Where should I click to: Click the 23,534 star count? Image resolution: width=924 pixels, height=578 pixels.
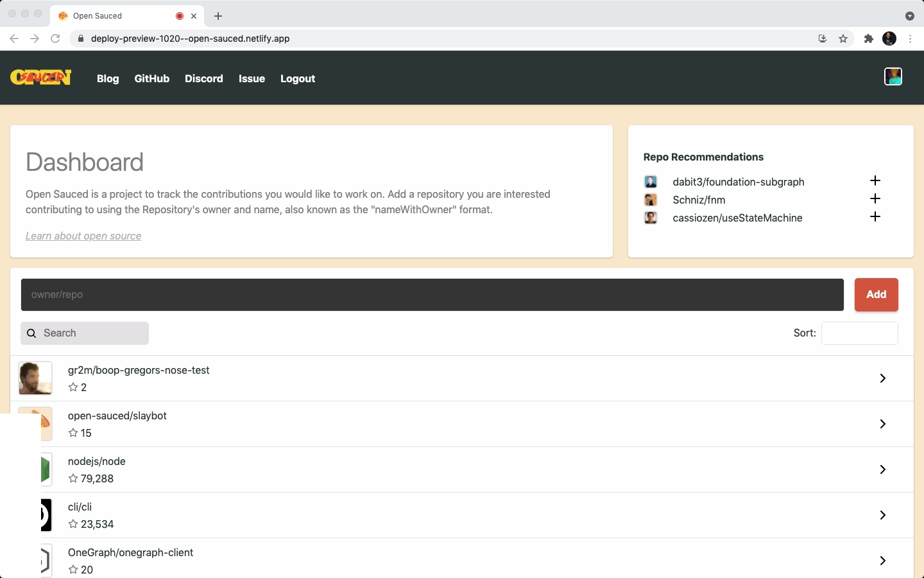pyautogui.click(x=98, y=524)
